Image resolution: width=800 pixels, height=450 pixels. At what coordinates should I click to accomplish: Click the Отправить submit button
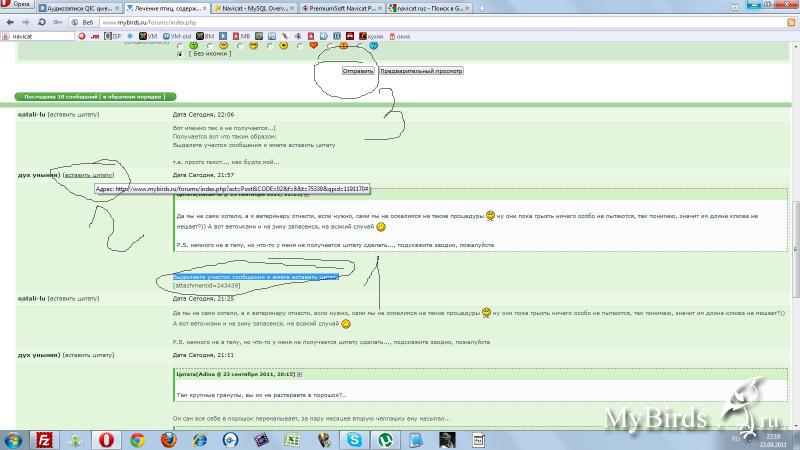click(358, 71)
